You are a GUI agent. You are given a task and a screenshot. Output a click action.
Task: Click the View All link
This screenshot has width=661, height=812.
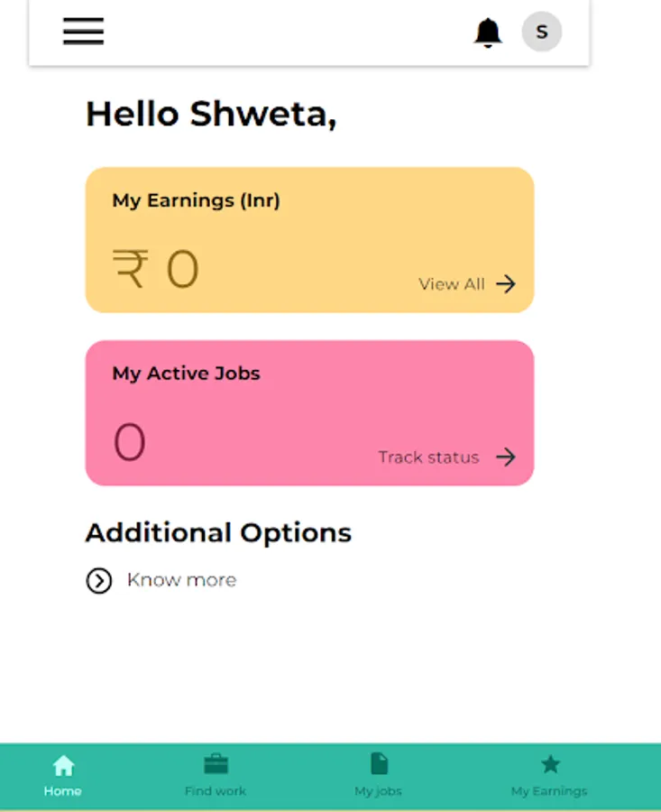pyautogui.click(x=452, y=284)
